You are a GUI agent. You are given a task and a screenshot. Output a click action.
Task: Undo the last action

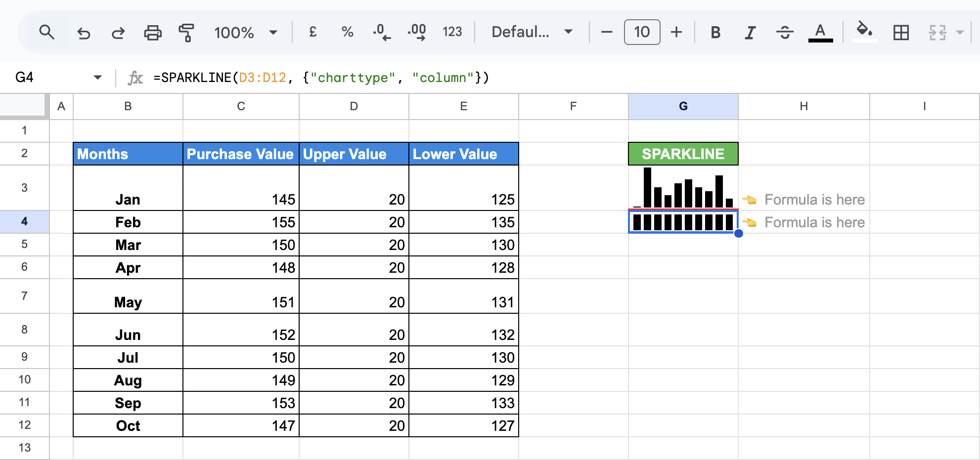[x=84, y=33]
